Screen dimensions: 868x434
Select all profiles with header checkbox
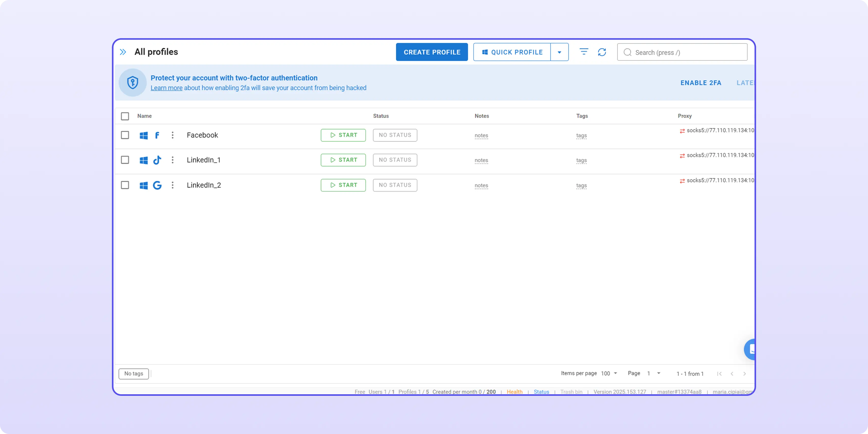(125, 116)
